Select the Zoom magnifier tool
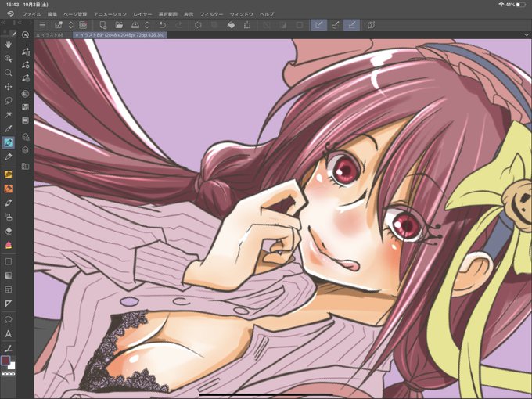Viewport: 532px width, 399px height. click(9, 73)
